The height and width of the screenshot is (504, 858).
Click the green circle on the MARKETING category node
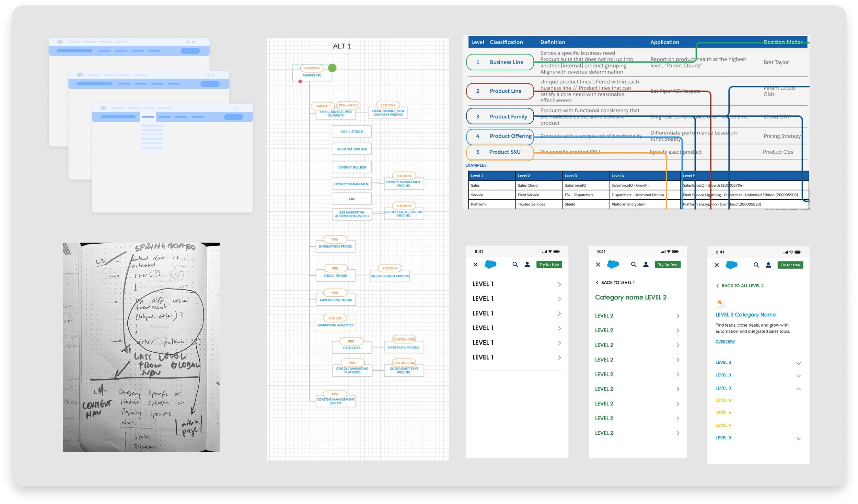332,68
